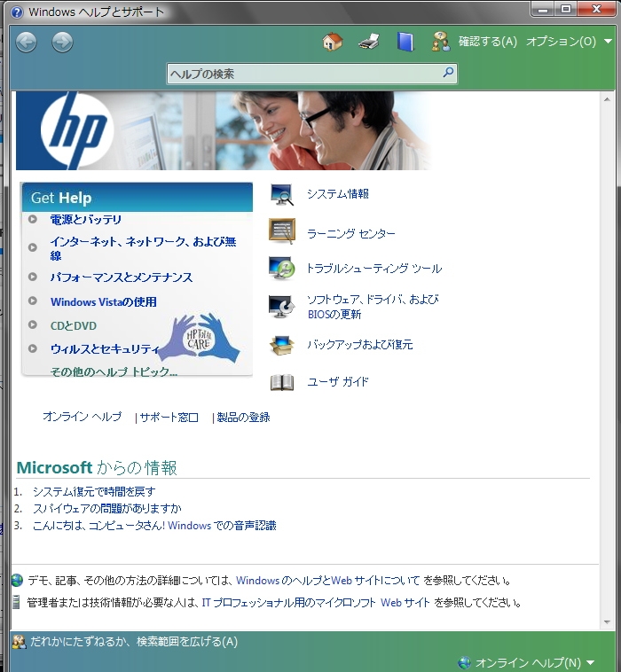Open スパイウェアの問題がありますか article
The image size is (621, 672).
(x=107, y=508)
